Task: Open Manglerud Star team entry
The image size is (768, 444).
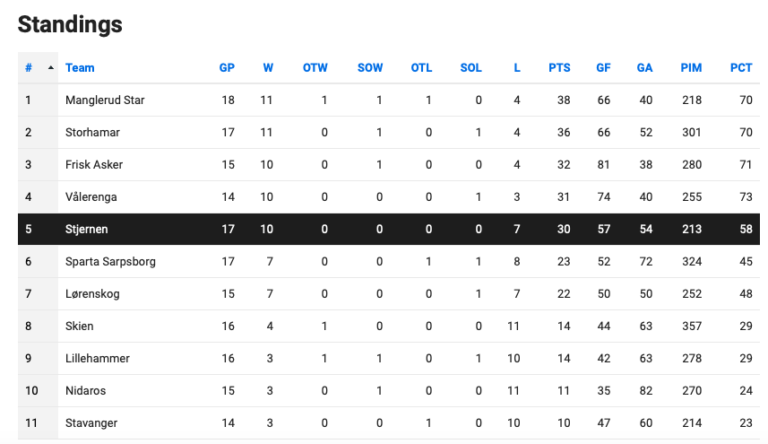Action: 105,100
